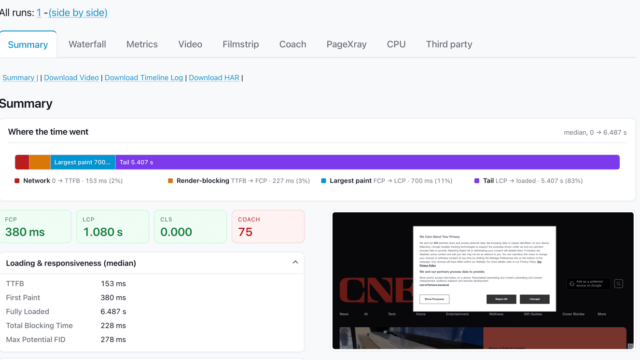Open the Metrics tab
Viewport: 640px width, 360px height.
[142, 44]
